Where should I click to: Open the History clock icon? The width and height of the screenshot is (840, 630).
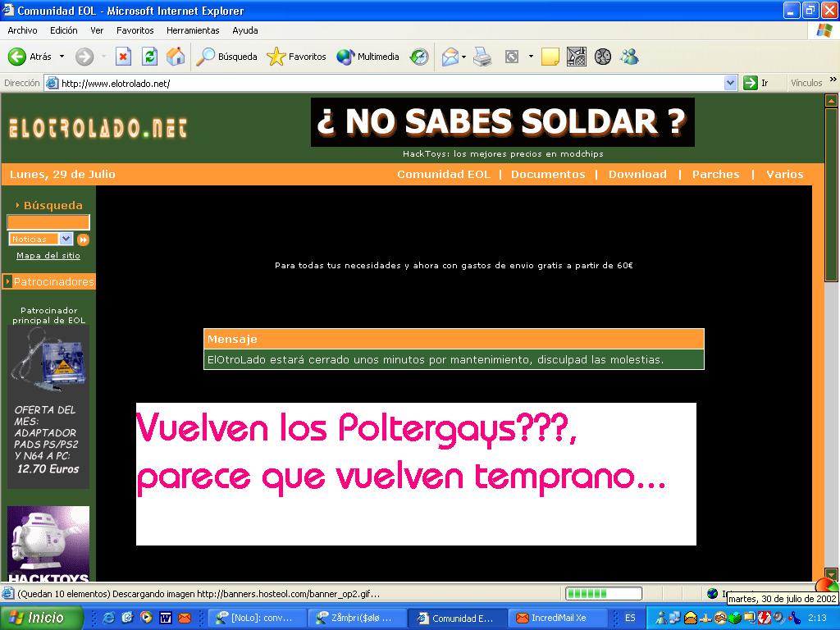pyautogui.click(x=419, y=57)
